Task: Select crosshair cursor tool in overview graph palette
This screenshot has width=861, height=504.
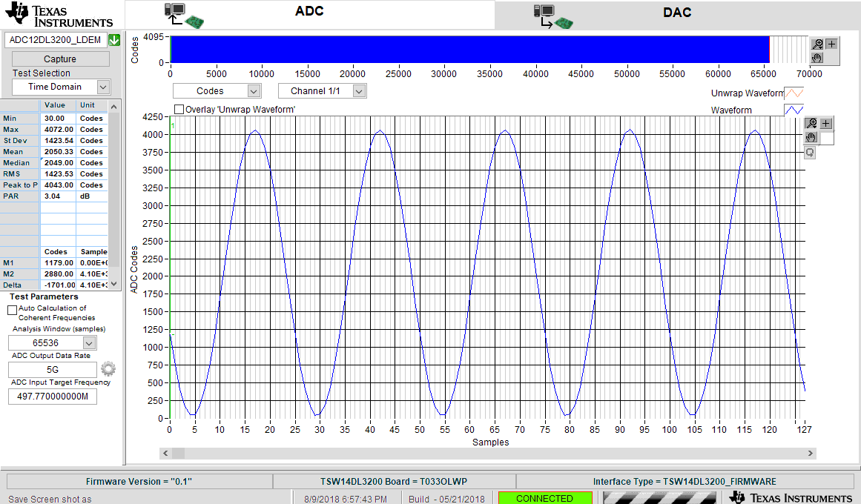Action: (x=831, y=44)
